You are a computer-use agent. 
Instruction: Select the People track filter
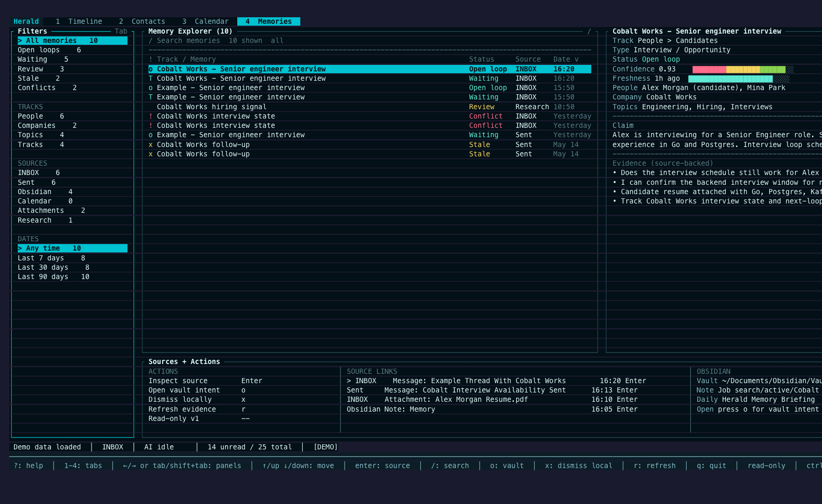pyautogui.click(x=41, y=116)
